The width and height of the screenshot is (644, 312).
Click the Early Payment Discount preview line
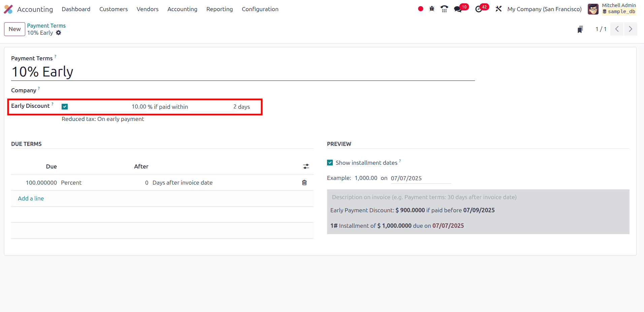pos(412,210)
